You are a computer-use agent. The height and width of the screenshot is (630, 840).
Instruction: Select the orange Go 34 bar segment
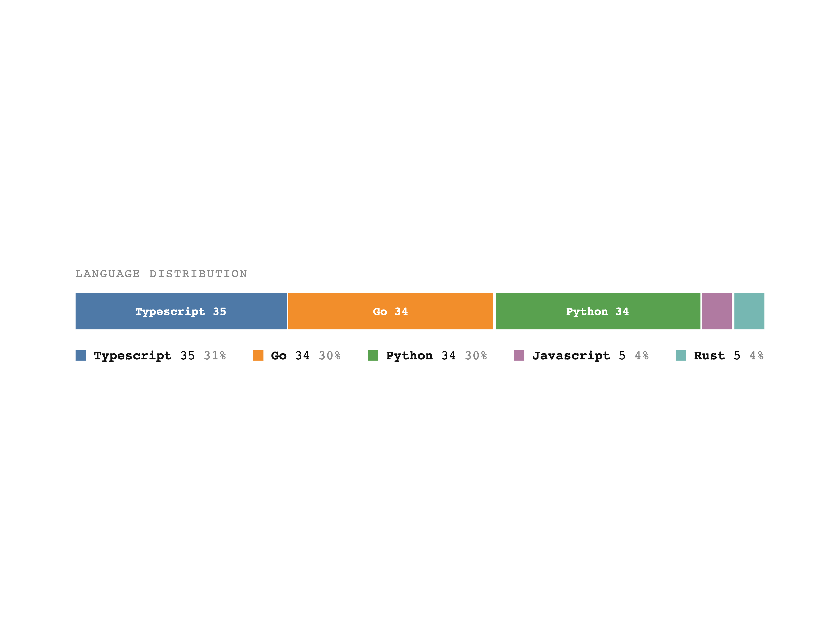(x=390, y=311)
